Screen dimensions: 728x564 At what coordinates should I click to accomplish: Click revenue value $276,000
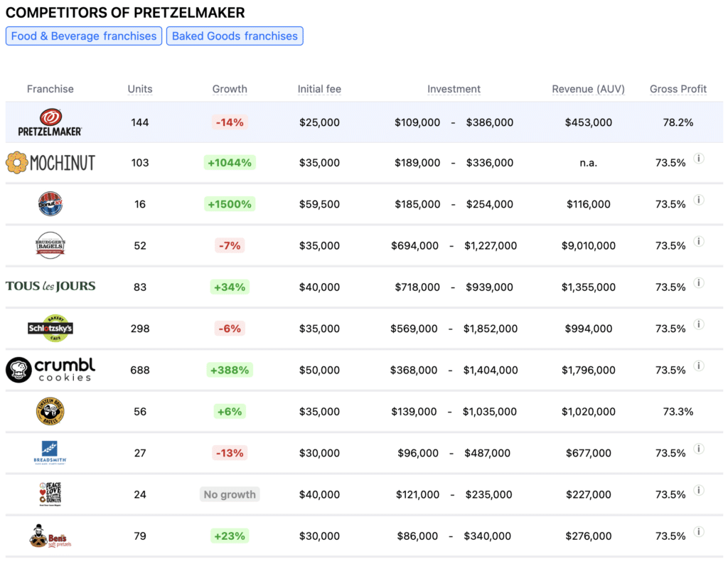(x=588, y=536)
